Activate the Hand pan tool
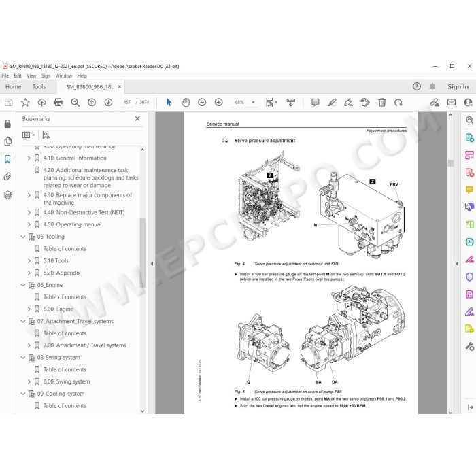This screenshot has width=476, height=476. pos(186,102)
